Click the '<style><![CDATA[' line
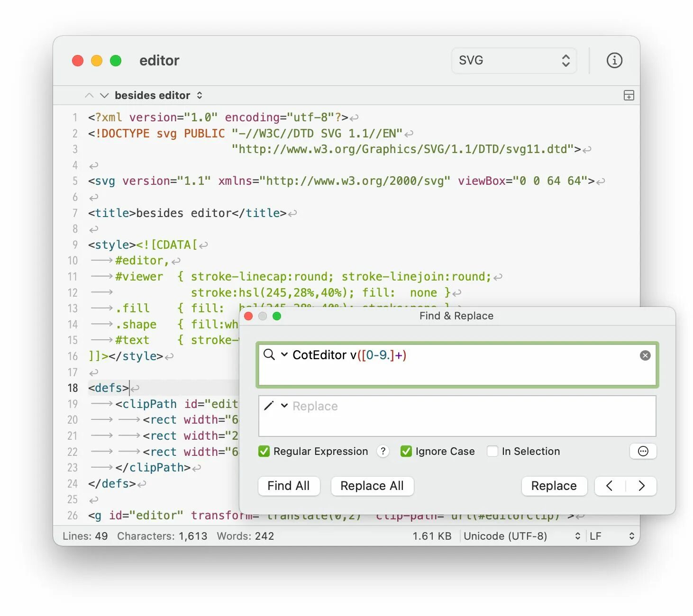This screenshot has width=693, height=616. 143,245
